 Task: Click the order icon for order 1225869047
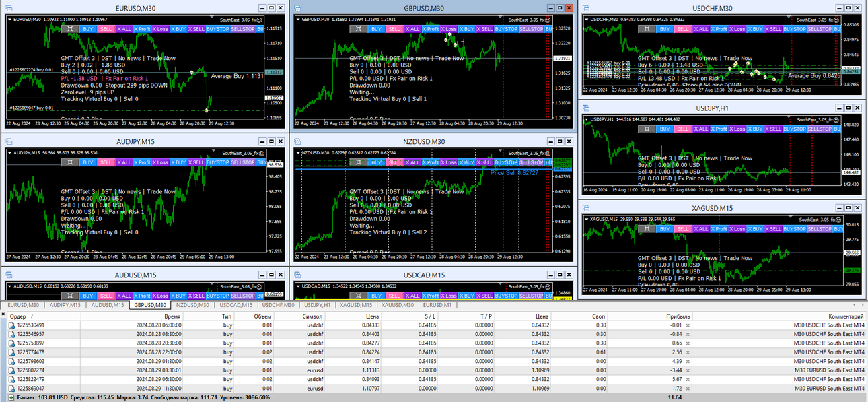(x=11, y=389)
